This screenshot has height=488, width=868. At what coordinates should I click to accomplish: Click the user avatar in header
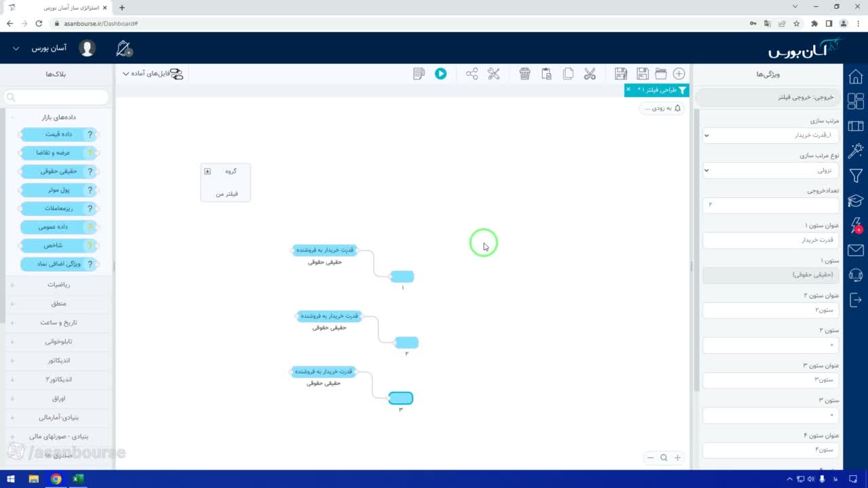(87, 48)
